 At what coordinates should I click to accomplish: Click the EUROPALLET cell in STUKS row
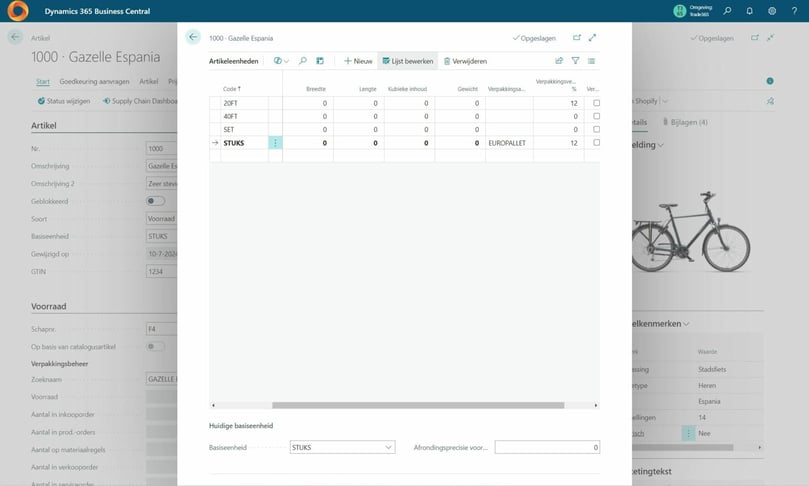(x=509, y=143)
